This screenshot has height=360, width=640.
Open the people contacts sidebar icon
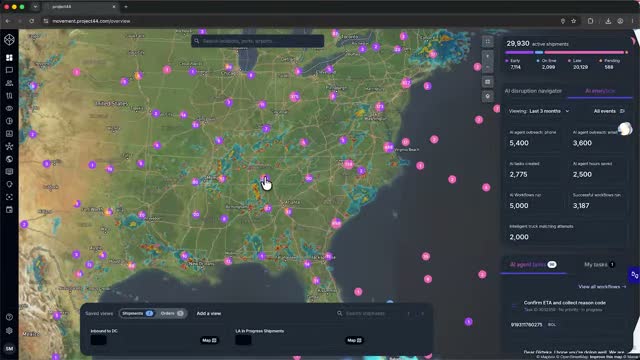coord(9,83)
